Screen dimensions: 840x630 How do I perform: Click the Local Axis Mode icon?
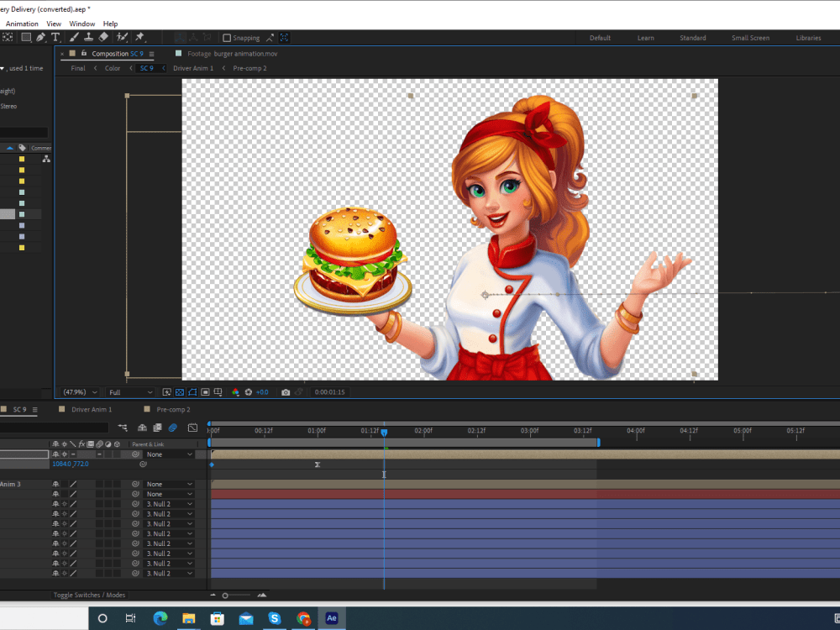pyautogui.click(x=180, y=38)
